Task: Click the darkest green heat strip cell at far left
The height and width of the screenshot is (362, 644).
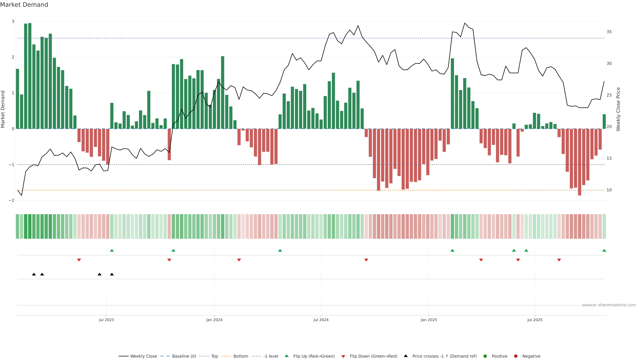Action: pyautogui.click(x=30, y=226)
